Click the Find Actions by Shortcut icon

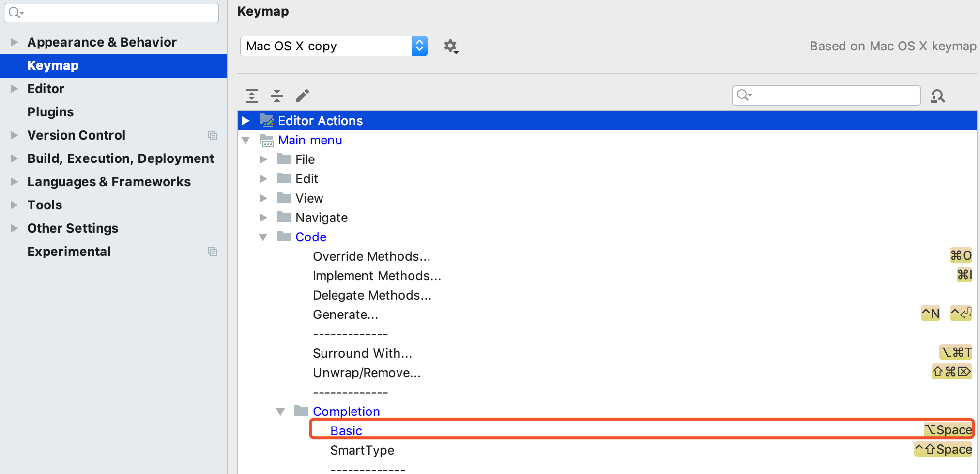pyautogui.click(x=938, y=96)
